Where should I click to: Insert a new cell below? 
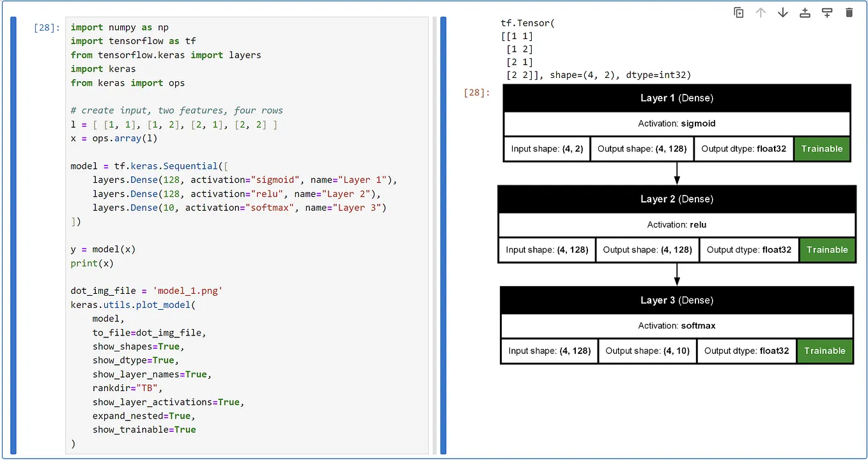click(x=826, y=12)
